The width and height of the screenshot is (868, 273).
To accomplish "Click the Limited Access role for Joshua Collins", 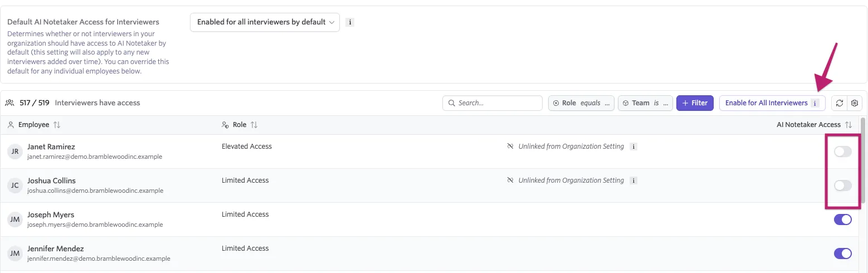I will click(245, 181).
